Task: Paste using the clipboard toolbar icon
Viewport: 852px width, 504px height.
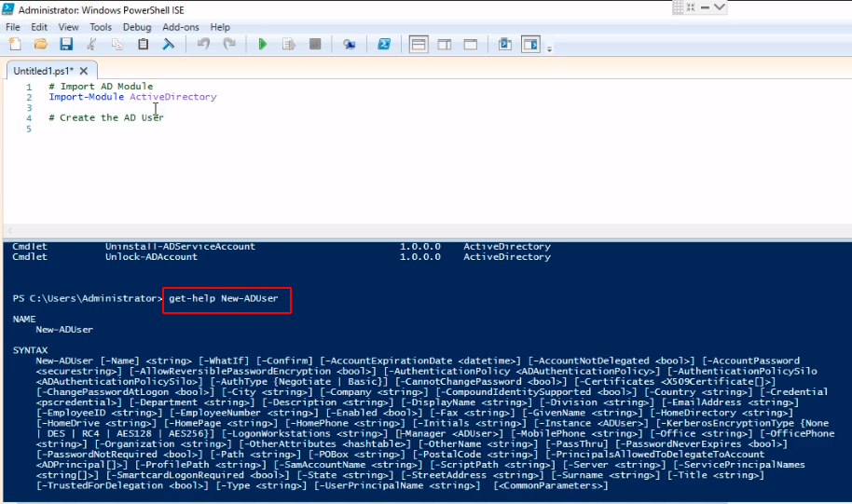Action: pos(143,44)
